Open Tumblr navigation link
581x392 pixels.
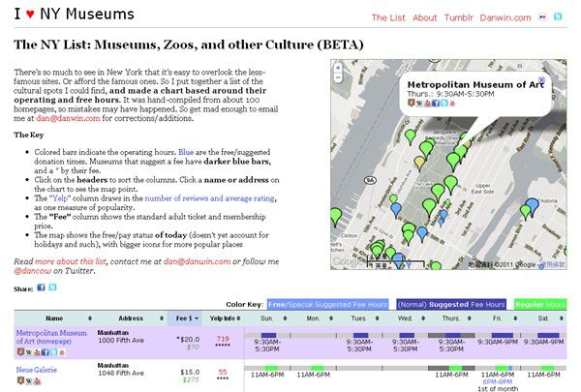coord(458,17)
